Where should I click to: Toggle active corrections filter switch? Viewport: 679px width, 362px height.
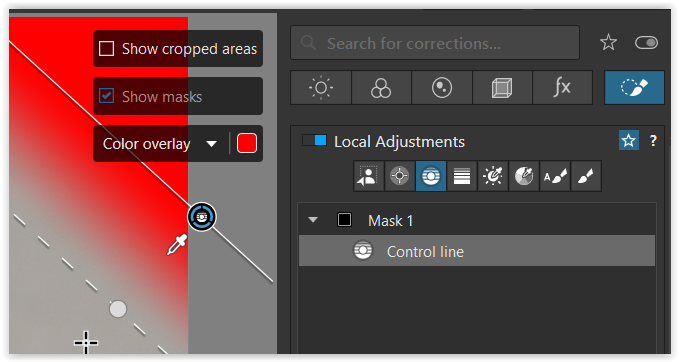click(646, 42)
